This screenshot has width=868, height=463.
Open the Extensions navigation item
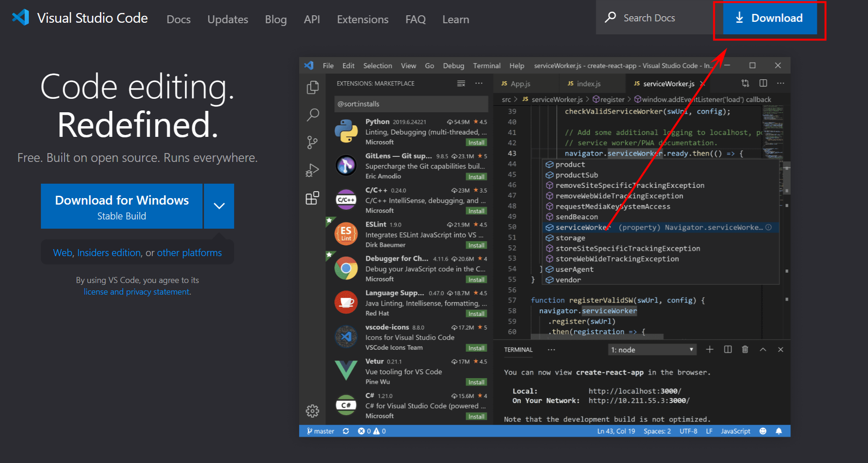363,19
